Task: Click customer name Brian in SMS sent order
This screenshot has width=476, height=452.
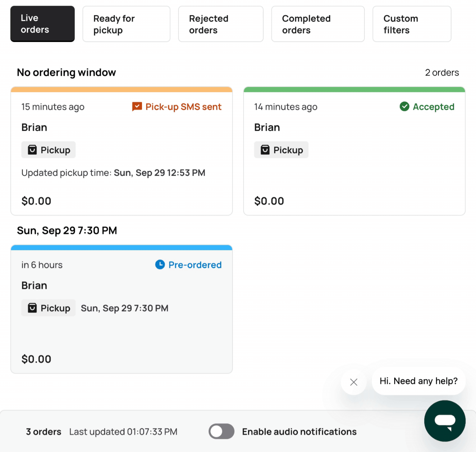Action: (34, 127)
